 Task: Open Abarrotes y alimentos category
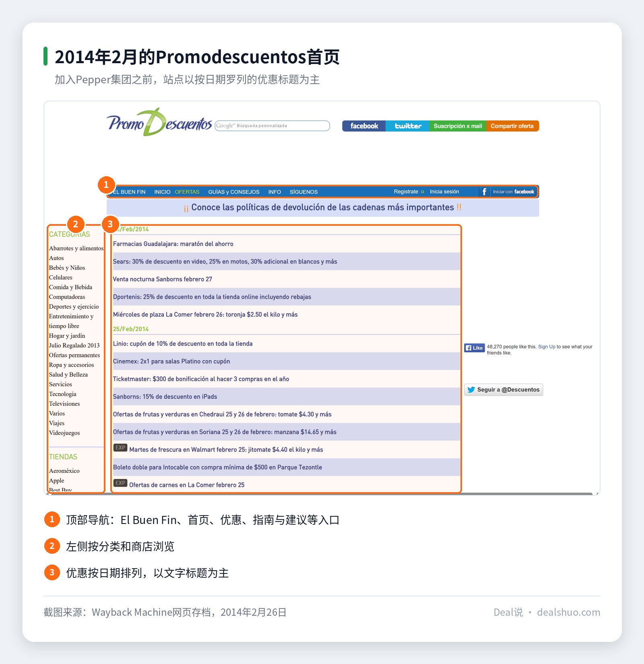coord(76,248)
